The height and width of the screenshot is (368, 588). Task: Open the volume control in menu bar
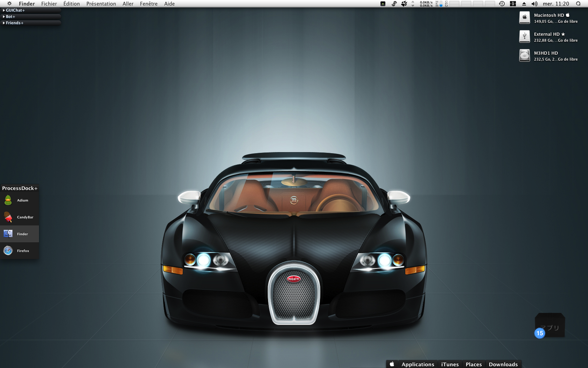click(x=534, y=4)
